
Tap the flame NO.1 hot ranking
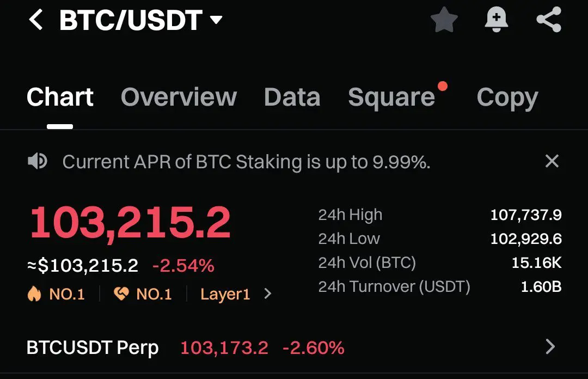(56, 294)
